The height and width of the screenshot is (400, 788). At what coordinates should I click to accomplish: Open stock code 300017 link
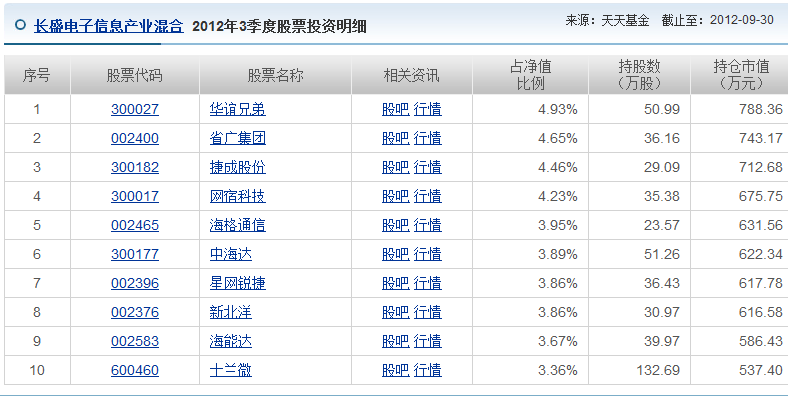pos(135,196)
